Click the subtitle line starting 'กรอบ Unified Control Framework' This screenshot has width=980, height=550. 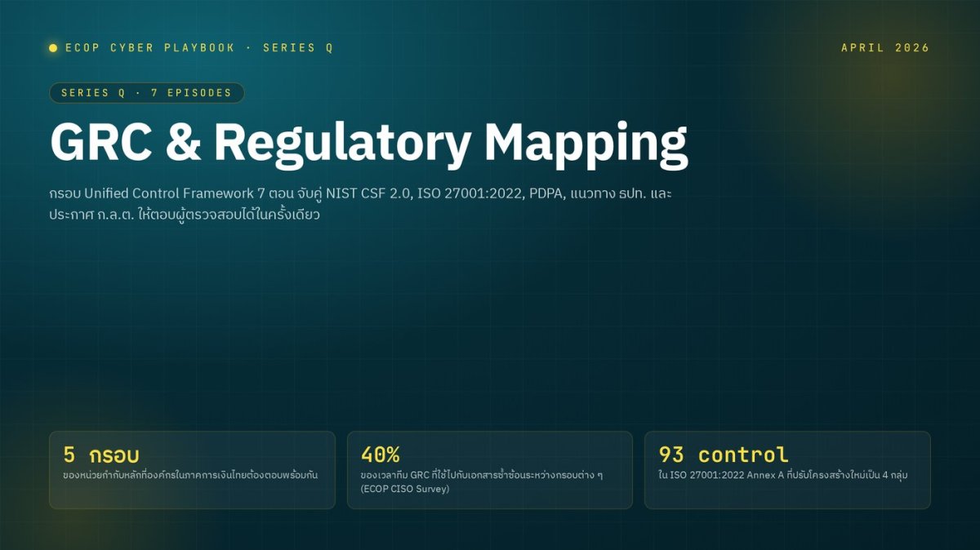point(360,196)
